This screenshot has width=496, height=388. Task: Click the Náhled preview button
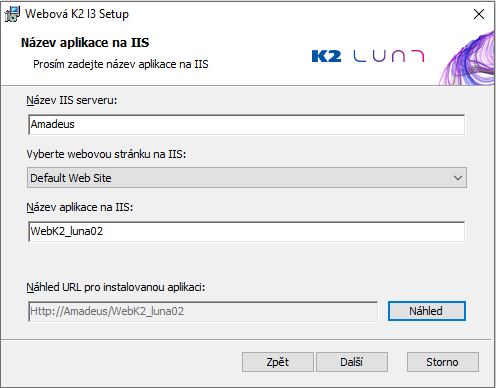427,311
